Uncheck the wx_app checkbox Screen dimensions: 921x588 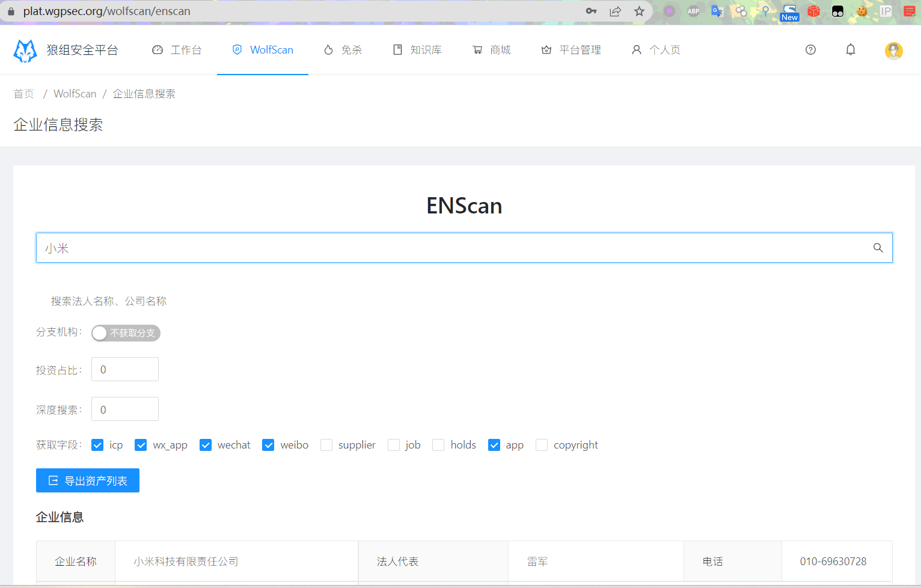tap(141, 445)
